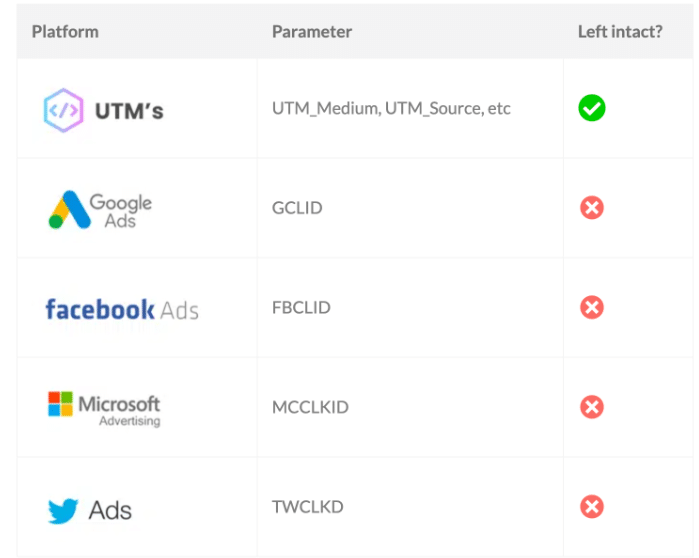Image resolution: width=699 pixels, height=558 pixels.
Task: Select the MCCLKID parameter text
Action: (310, 407)
